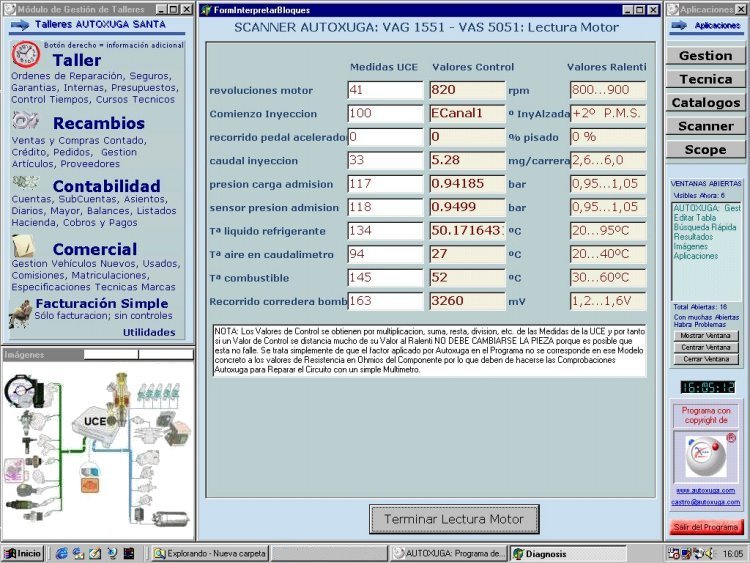Click Tª combustible control value 52
Viewport: 750px width, 563px height.
pos(467,277)
